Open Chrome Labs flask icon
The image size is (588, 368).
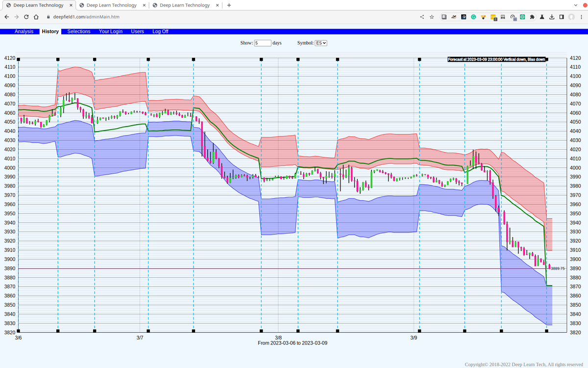click(x=542, y=17)
